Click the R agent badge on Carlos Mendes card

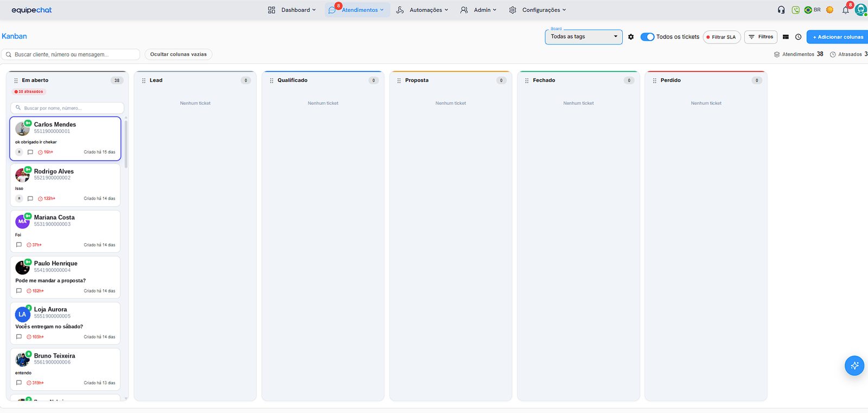[19, 152]
